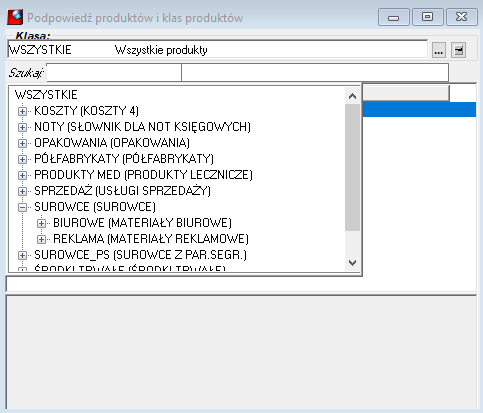
Task: Expand the NOTY tree node
Action: 22,127
